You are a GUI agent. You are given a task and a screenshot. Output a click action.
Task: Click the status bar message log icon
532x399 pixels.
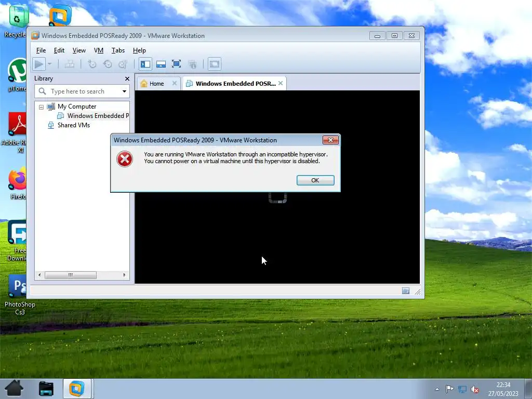coord(405,291)
